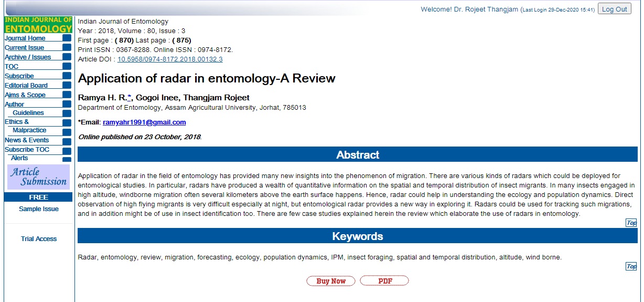The height and width of the screenshot is (302, 644).
Task: Click the Top icon below the Keywords
Action: tap(631, 266)
